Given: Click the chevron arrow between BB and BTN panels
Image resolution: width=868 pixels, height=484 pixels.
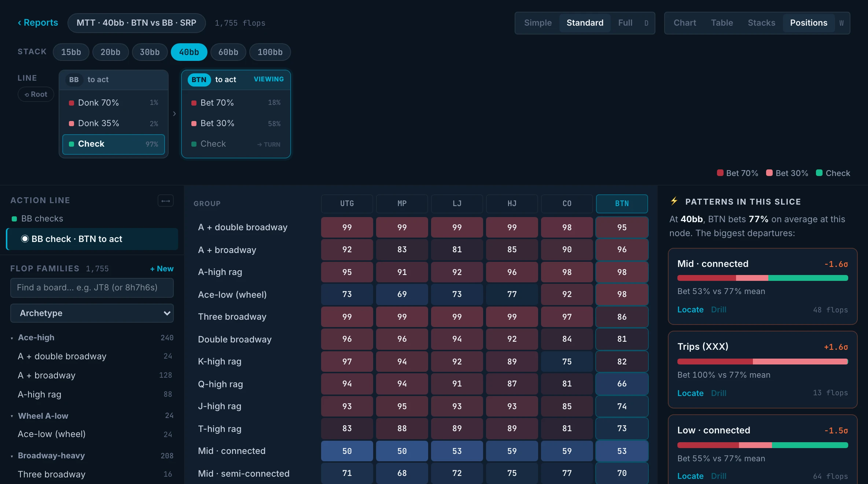Looking at the screenshot, I should [174, 114].
